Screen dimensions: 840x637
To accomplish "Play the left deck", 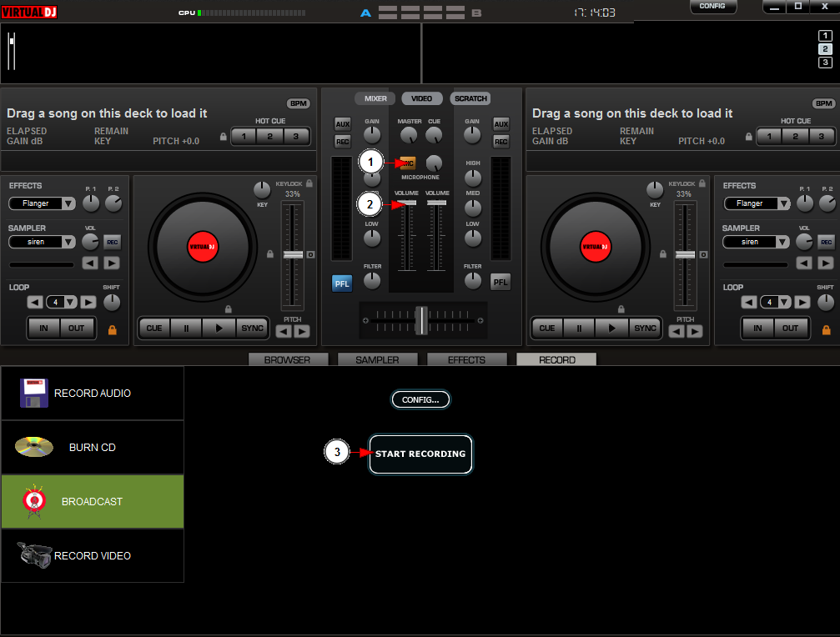I will click(219, 329).
